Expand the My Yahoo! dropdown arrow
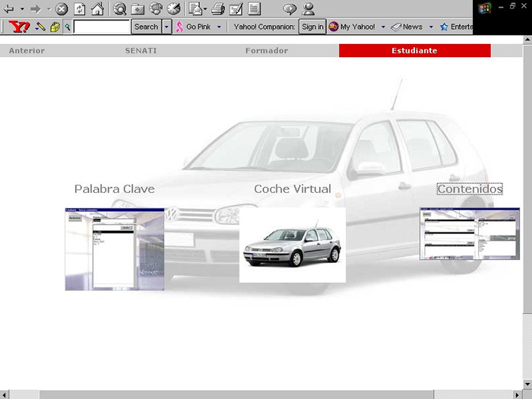 point(383,27)
